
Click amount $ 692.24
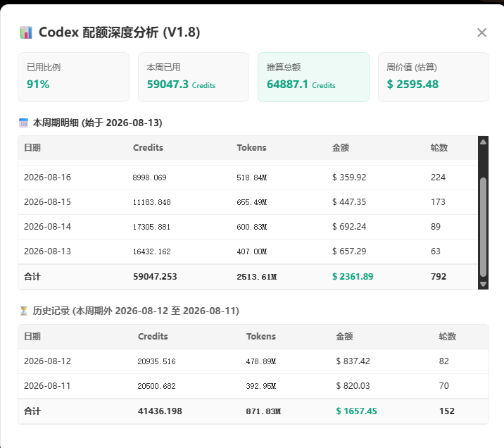(349, 227)
